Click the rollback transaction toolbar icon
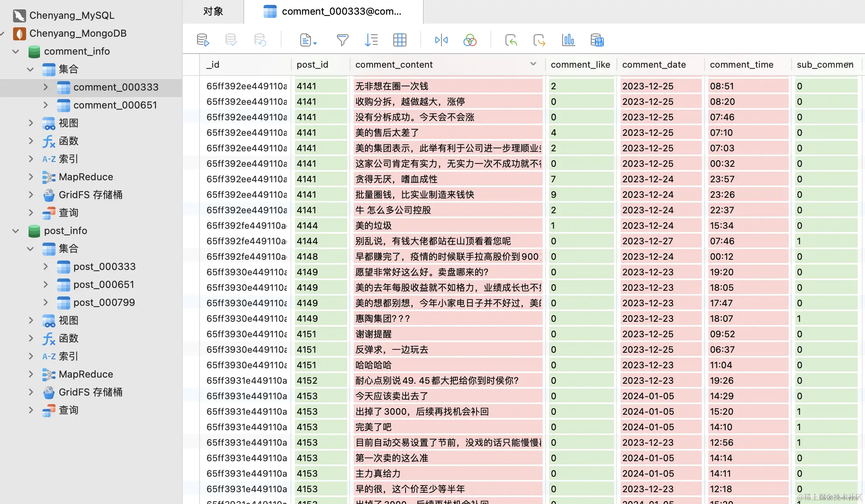865x504 pixels. click(x=260, y=40)
